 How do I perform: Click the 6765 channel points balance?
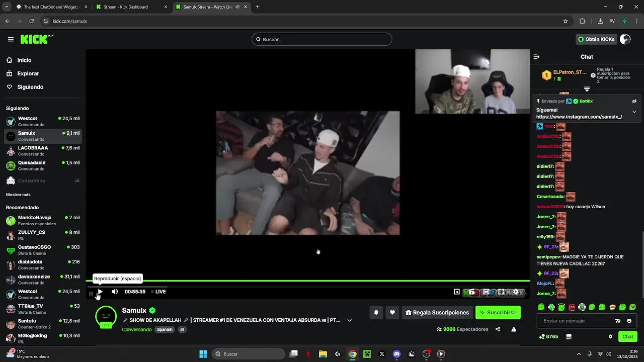coord(548,337)
